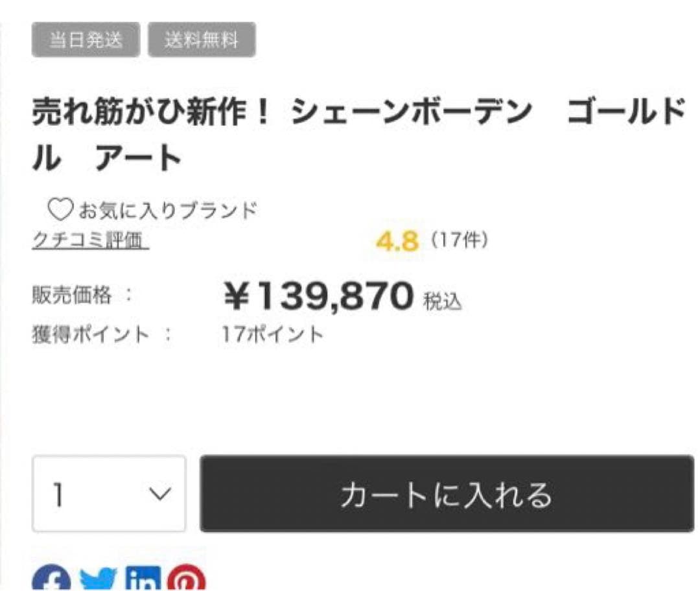Share product via Twitter icon

pos(98,580)
